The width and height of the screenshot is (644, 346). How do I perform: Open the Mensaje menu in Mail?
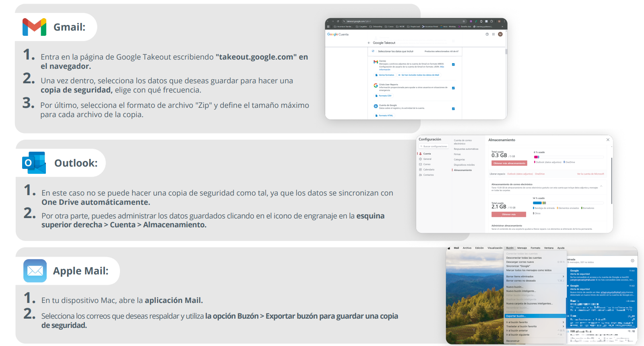coord(522,248)
